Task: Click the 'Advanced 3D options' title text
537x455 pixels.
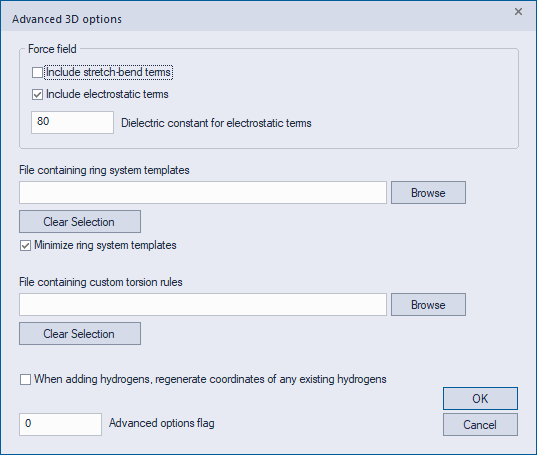Action: tap(67, 19)
